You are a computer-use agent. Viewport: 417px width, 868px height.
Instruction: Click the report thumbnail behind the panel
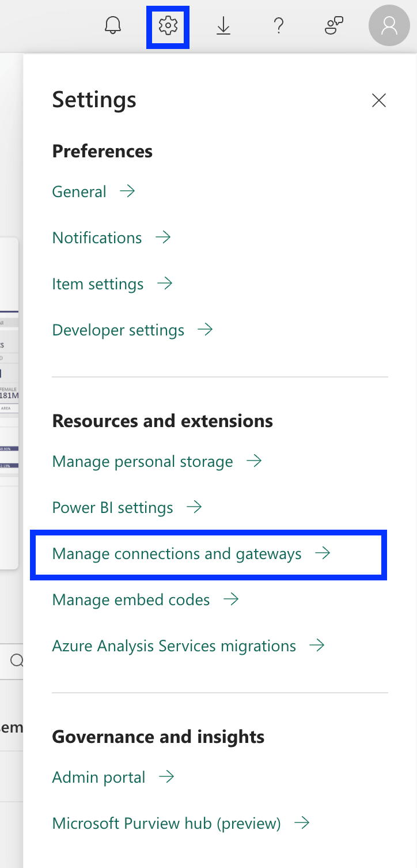coord(9,403)
